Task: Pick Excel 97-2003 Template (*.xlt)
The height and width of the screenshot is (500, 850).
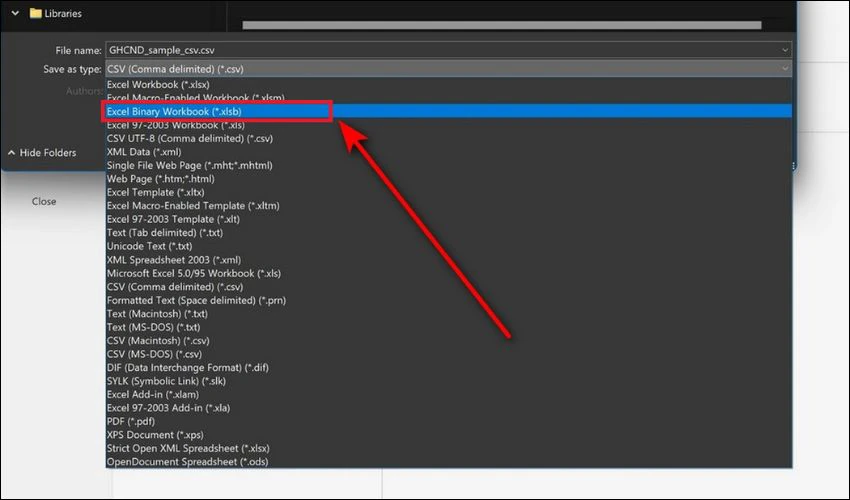Action: (449, 219)
